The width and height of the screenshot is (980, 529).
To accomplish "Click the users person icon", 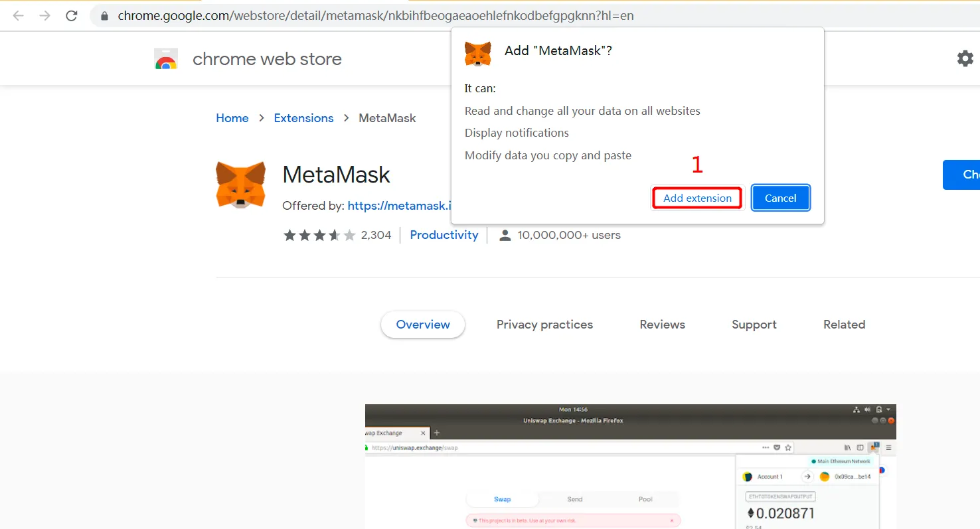I will tap(505, 235).
